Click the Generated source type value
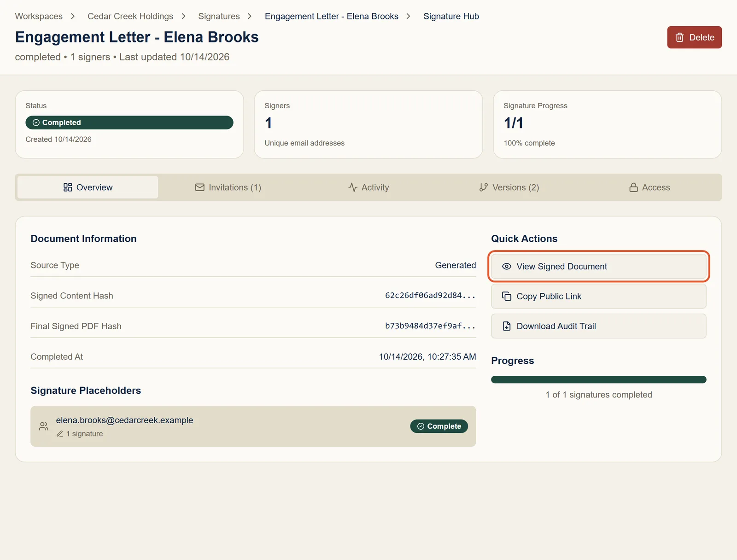This screenshot has width=737, height=560. [456, 265]
